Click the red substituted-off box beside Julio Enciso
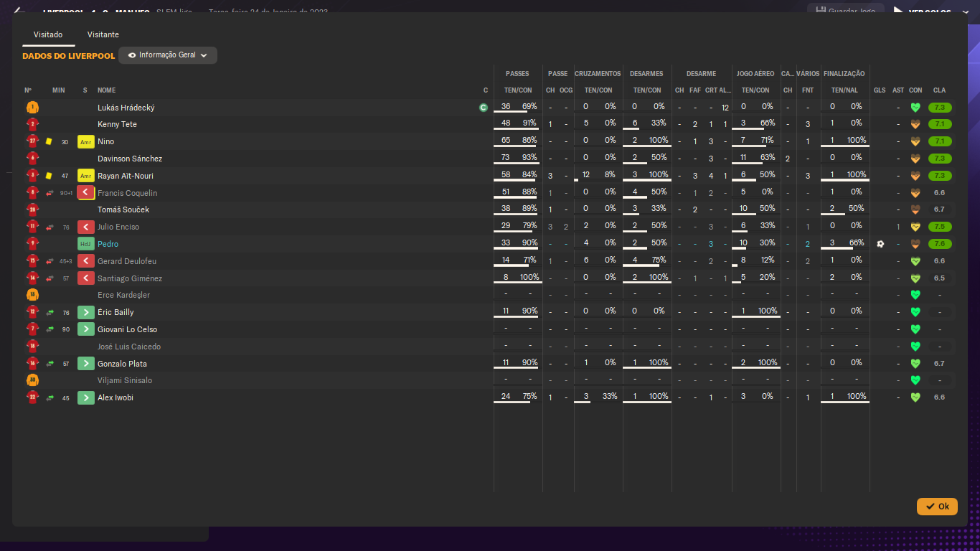 point(86,227)
